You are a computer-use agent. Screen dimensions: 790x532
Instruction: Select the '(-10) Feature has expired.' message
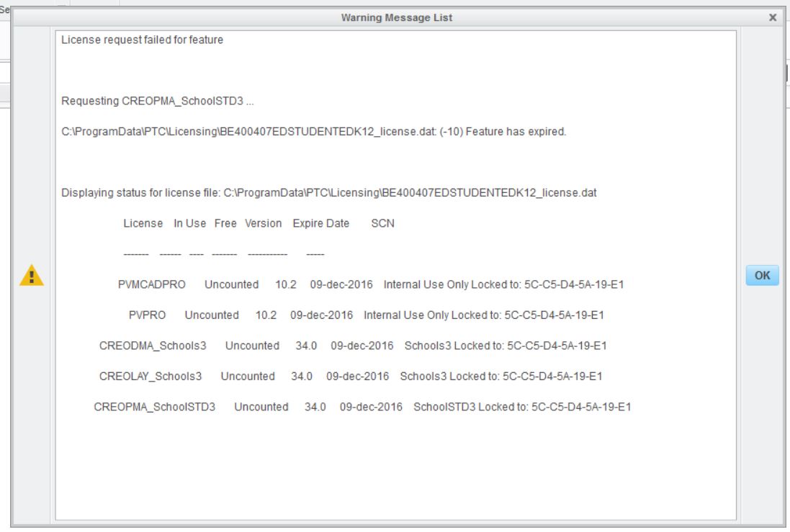pos(503,132)
